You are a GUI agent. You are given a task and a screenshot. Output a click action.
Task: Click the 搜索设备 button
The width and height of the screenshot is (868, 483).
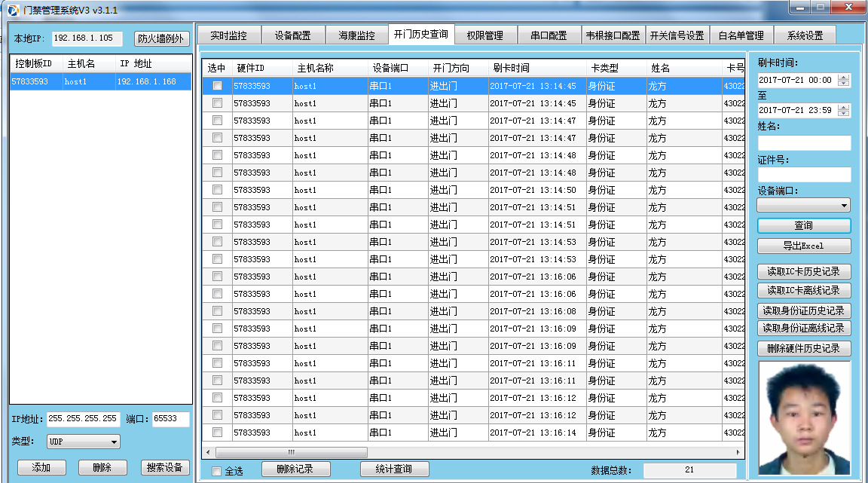pos(164,467)
